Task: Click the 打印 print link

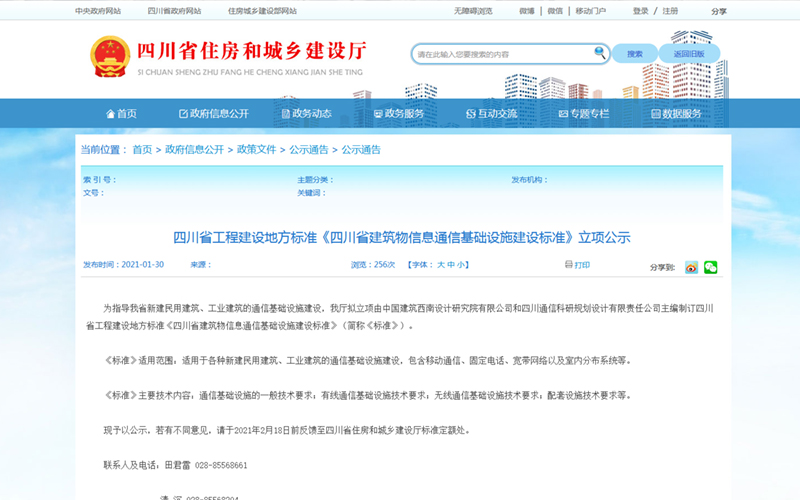Action: coord(582,265)
